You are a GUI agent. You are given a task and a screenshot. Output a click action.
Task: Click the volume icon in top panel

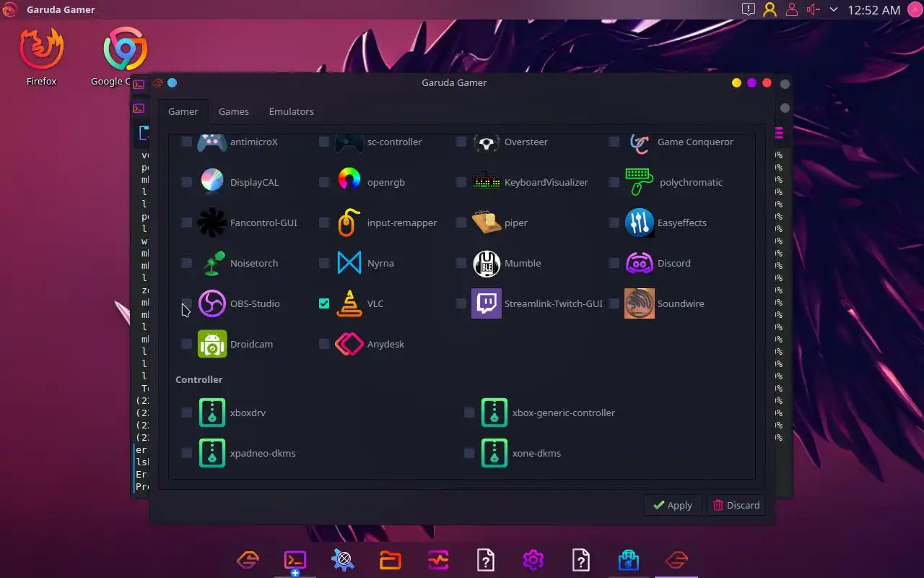coord(814,9)
